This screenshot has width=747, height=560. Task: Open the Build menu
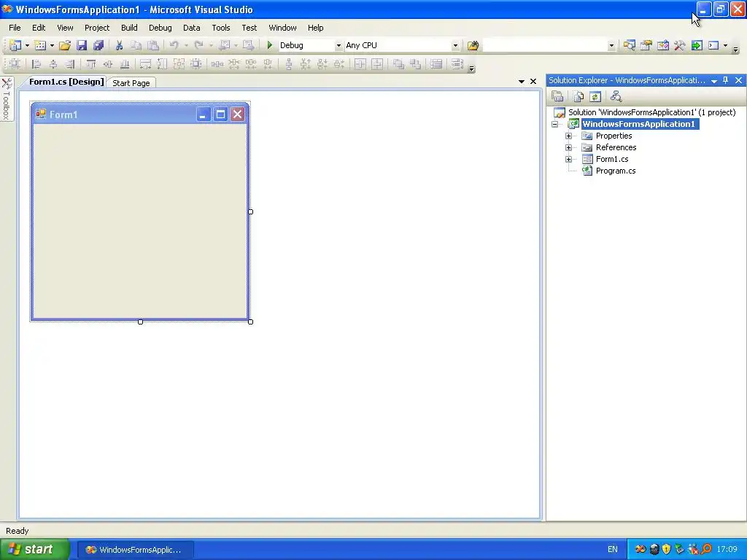click(x=129, y=28)
